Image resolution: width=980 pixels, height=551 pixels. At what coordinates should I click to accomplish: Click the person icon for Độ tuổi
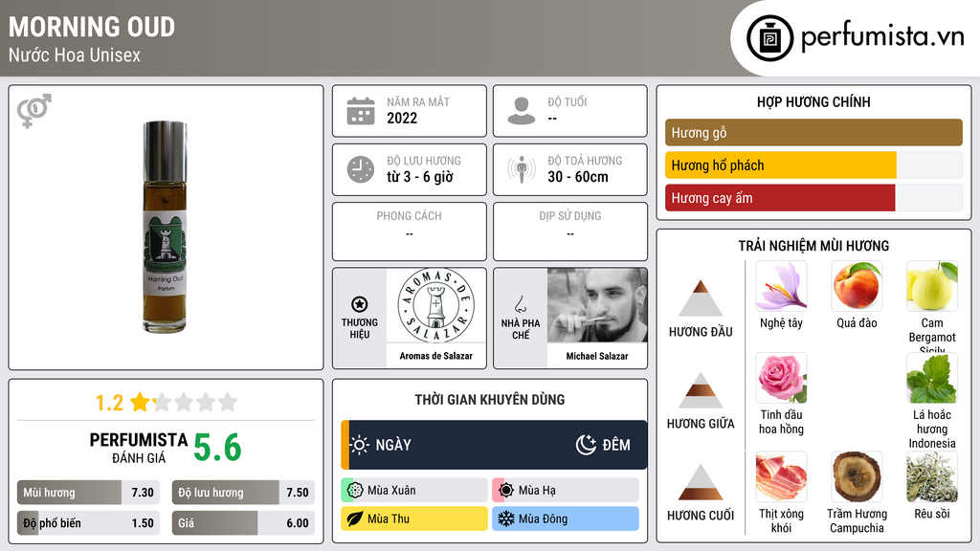click(x=522, y=111)
